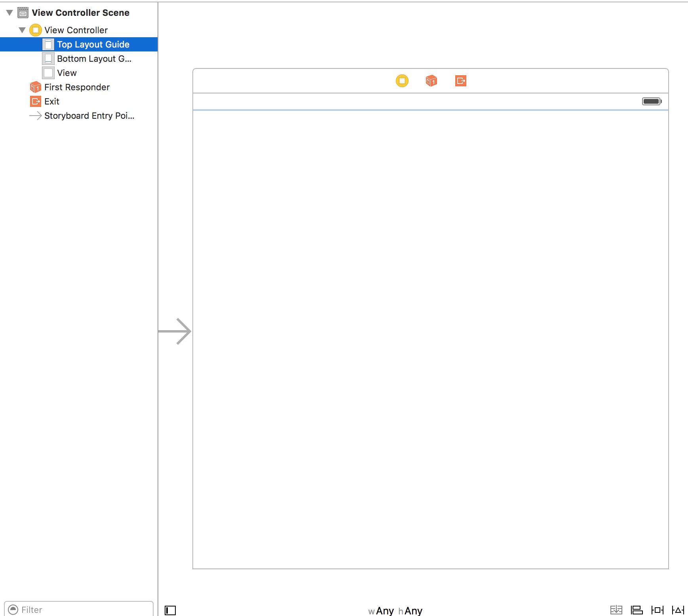Click yellow View Controller icon in outline

coord(36,30)
